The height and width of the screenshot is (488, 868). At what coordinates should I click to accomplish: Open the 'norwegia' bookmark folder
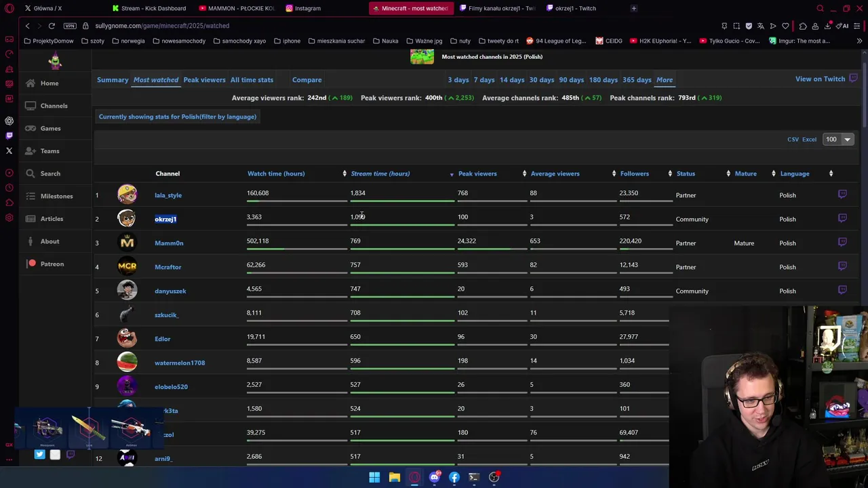(x=128, y=41)
